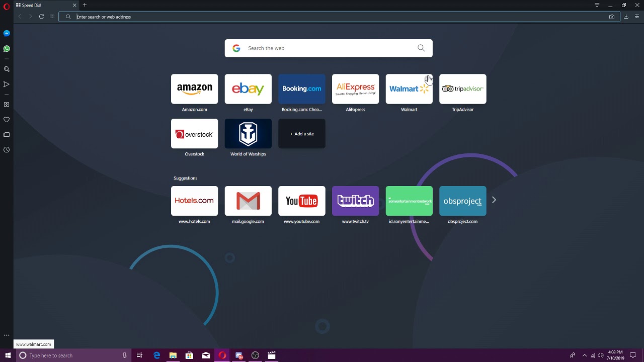Screen dimensions: 644x362
Task: Click the Search the web box
Action: point(329,48)
